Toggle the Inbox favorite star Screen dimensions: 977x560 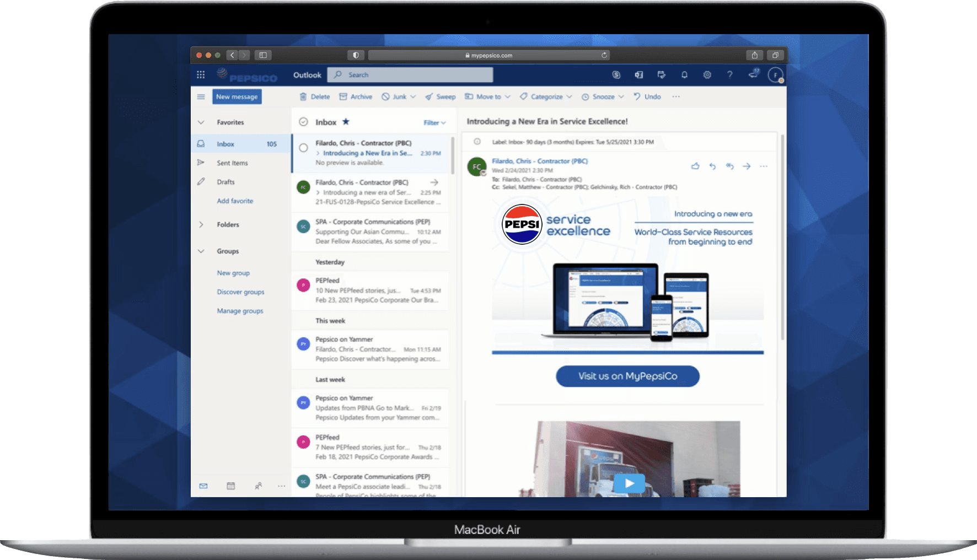click(346, 122)
